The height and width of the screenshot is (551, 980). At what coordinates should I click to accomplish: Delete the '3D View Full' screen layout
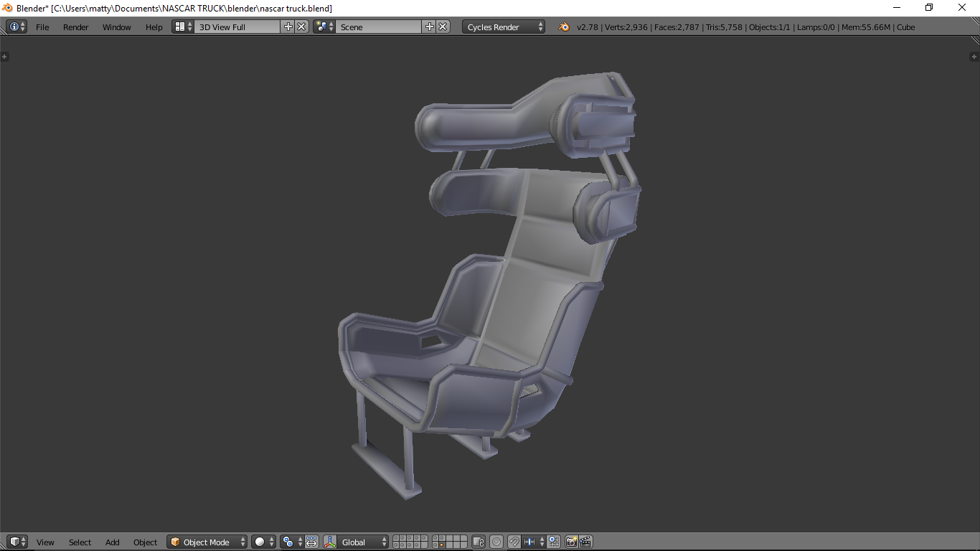pyautogui.click(x=302, y=27)
